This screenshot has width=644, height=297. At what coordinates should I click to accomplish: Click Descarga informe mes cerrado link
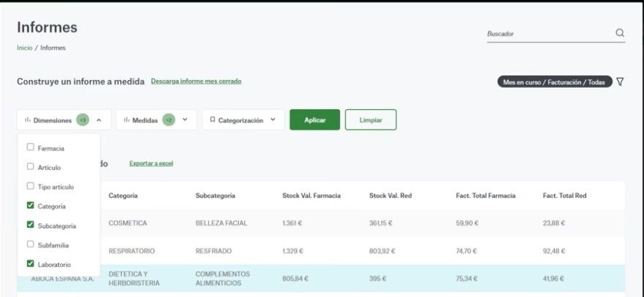[196, 81]
